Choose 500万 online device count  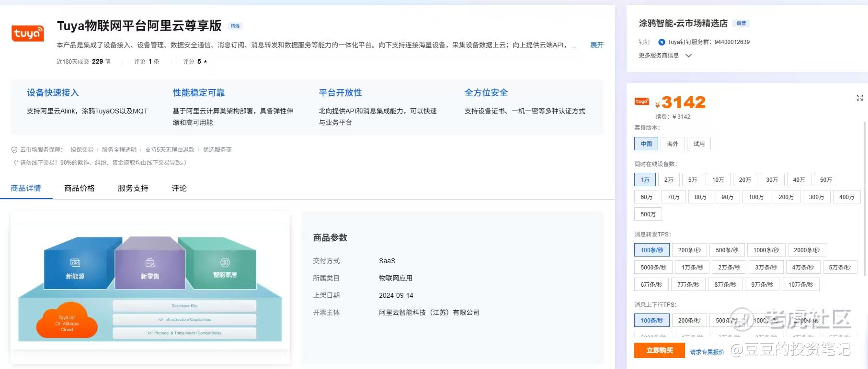648,214
